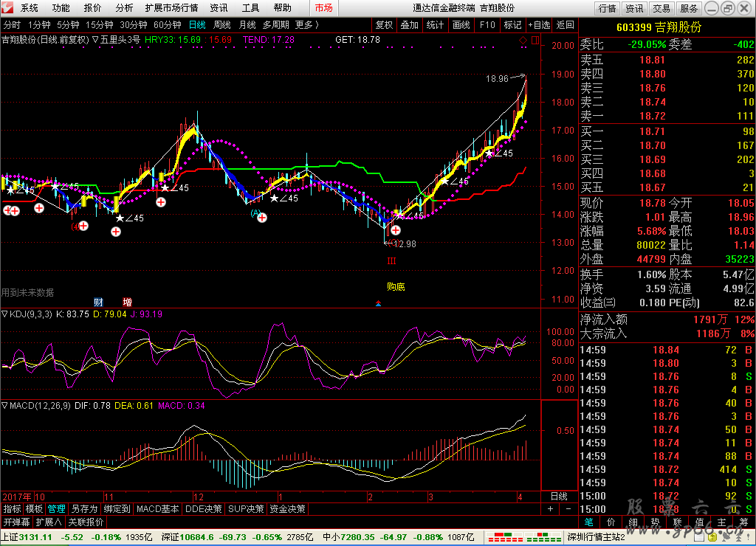Minimize the application window
This screenshot has height=546, width=756.
click(x=712, y=8)
